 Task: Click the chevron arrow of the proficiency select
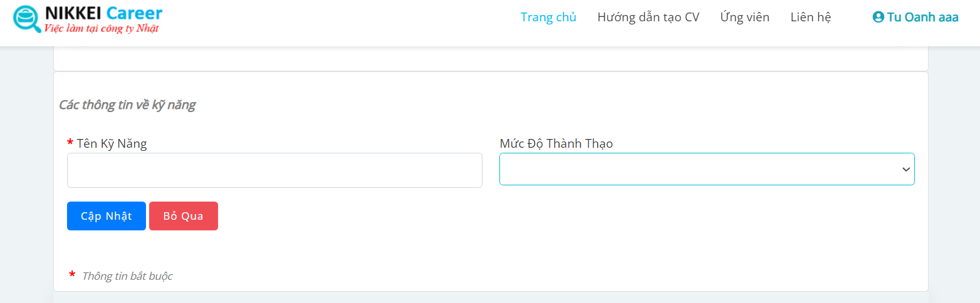(x=905, y=170)
